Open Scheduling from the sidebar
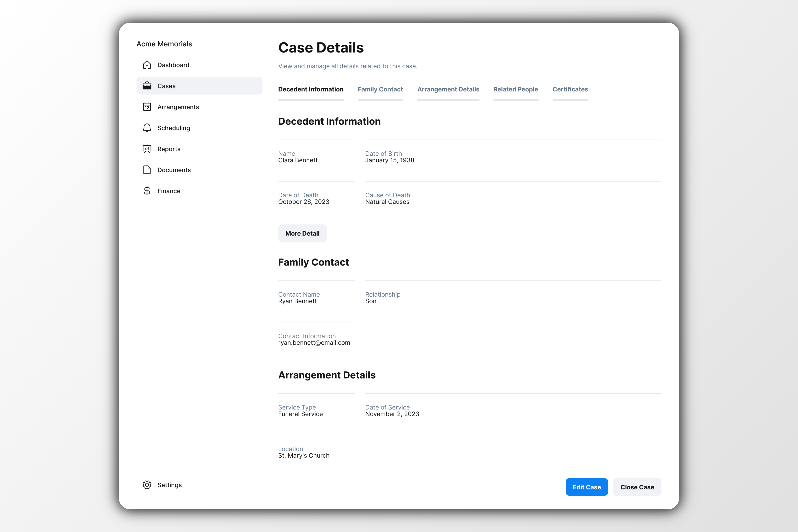The height and width of the screenshot is (532, 798). pyautogui.click(x=199, y=128)
